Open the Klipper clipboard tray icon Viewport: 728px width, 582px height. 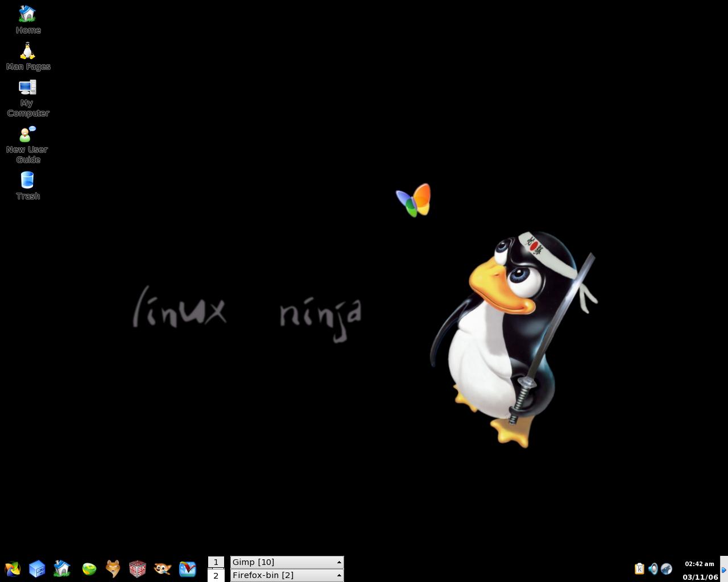point(639,568)
